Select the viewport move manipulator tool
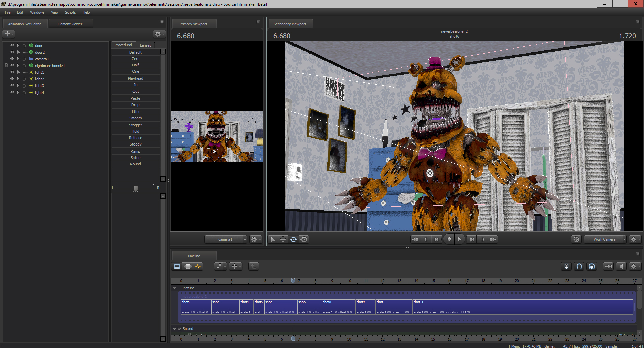The image size is (644, 348). pyautogui.click(x=283, y=239)
